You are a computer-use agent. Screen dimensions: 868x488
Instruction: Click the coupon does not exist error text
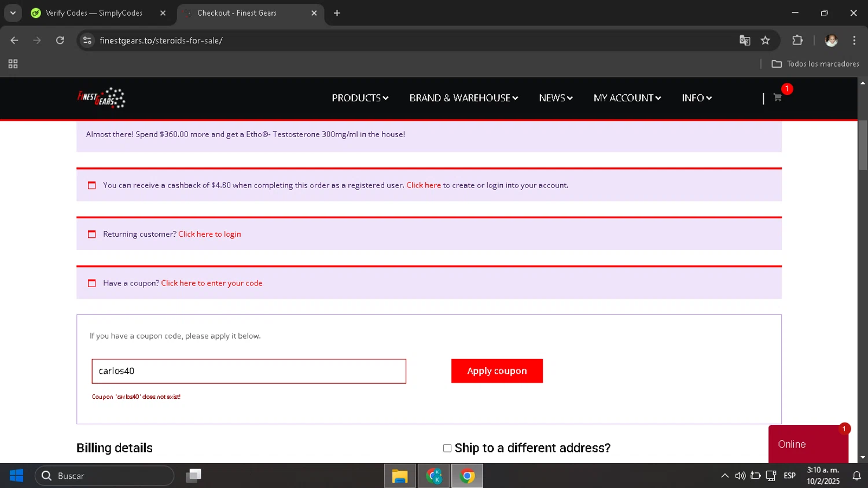point(136,397)
